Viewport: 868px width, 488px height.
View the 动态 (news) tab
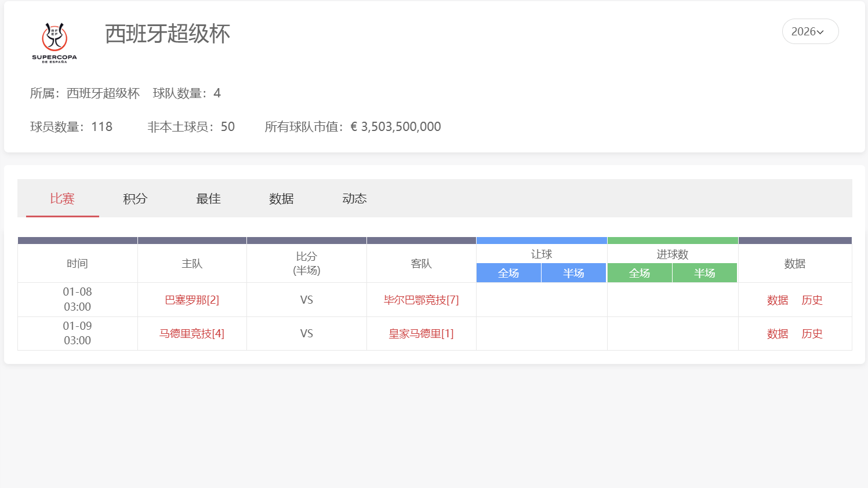(x=354, y=198)
